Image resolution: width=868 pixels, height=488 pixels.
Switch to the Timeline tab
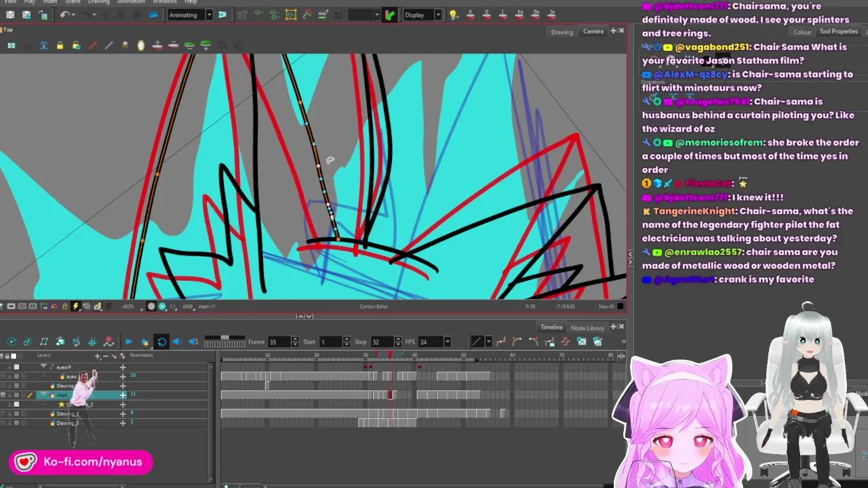point(551,327)
